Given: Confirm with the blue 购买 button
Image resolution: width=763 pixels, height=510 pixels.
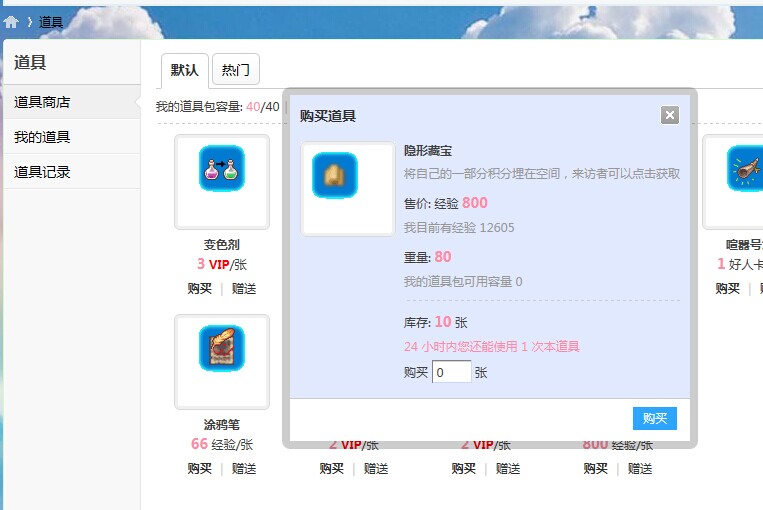Looking at the screenshot, I should pos(654,419).
